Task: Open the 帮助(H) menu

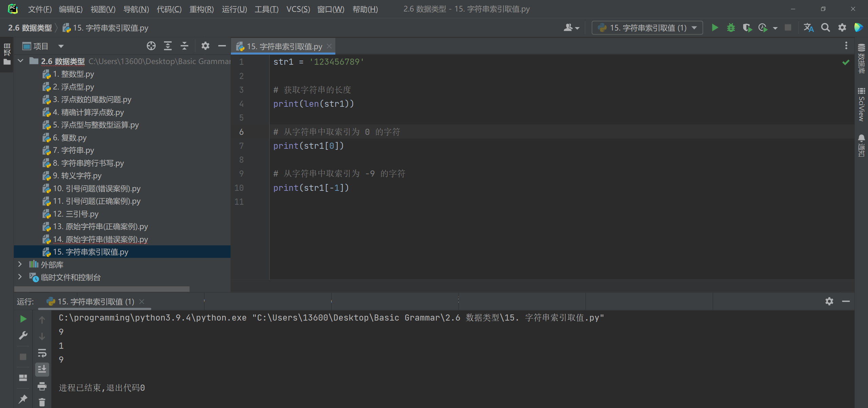Action: (x=365, y=9)
